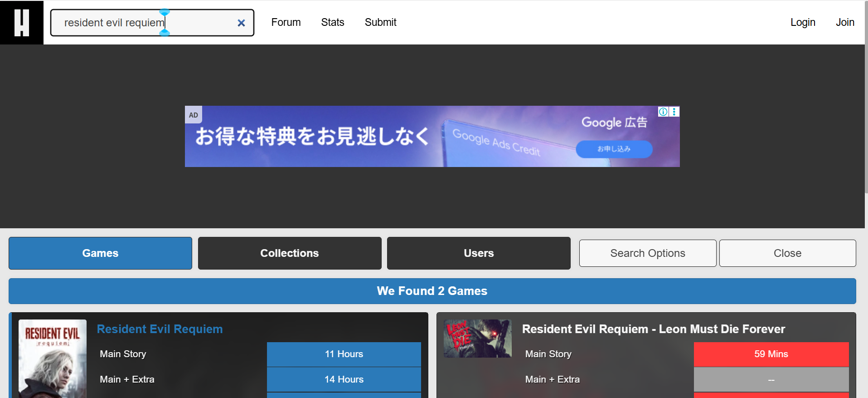
Task: Click the '11 Hours' Main Story value
Action: 344,354
